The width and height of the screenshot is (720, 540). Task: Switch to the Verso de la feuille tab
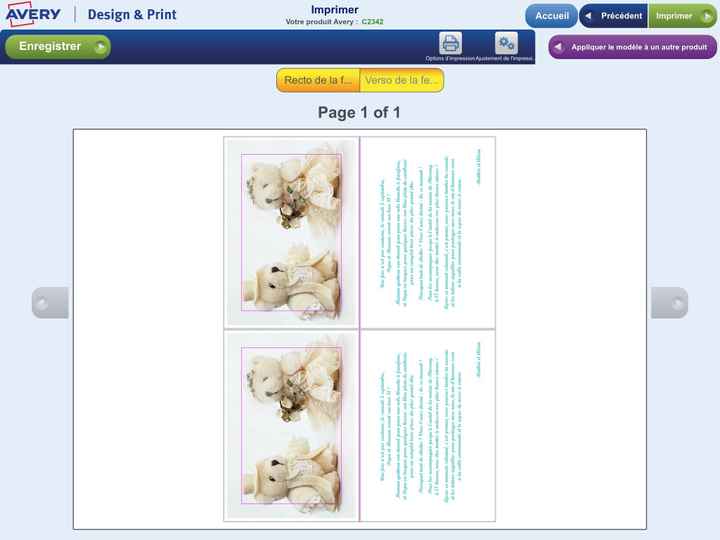click(x=402, y=81)
